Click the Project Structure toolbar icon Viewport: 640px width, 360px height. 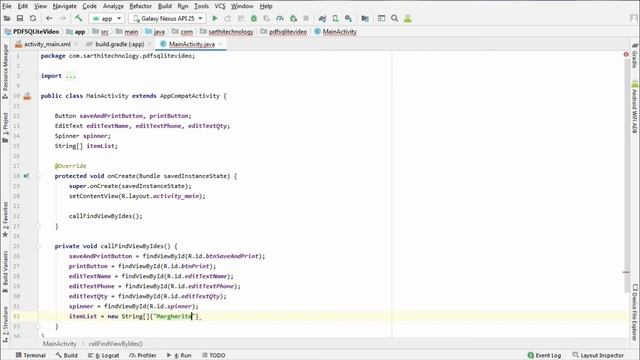[365, 18]
